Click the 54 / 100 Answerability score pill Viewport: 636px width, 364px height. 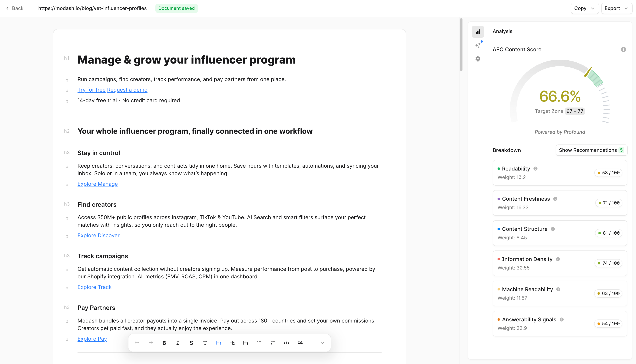pyautogui.click(x=608, y=324)
